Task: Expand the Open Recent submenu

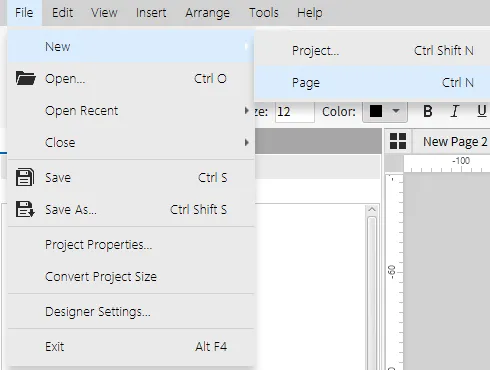Action: coord(131,110)
